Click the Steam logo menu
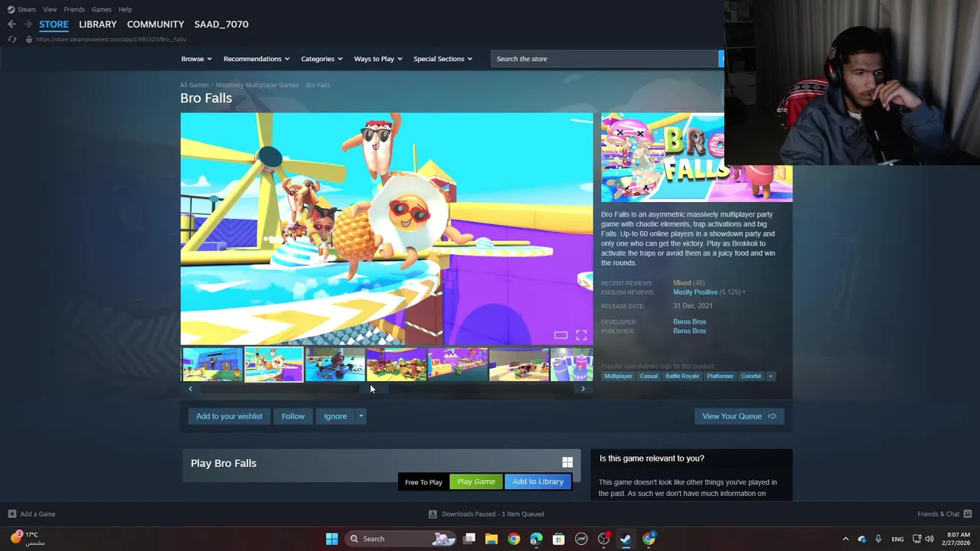The width and height of the screenshot is (980, 551). [x=21, y=9]
